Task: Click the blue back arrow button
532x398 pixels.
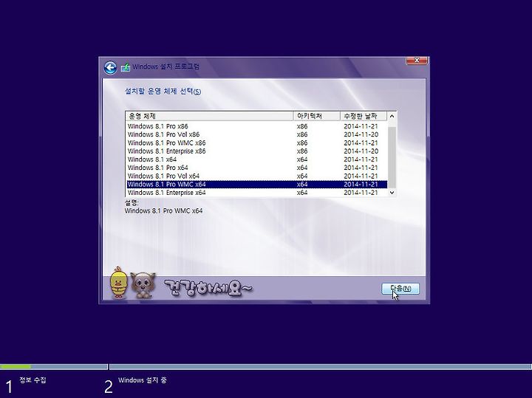Action: coord(110,67)
